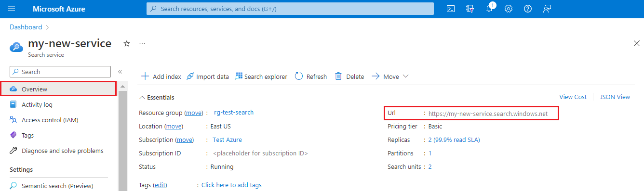Click the Running status value

[x=222, y=166]
